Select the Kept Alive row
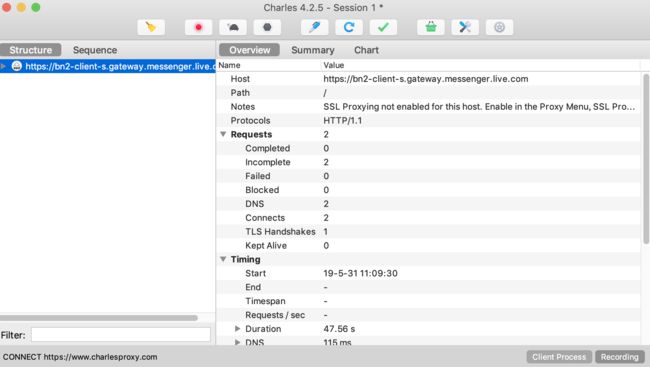This screenshot has width=650, height=367. [429, 245]
